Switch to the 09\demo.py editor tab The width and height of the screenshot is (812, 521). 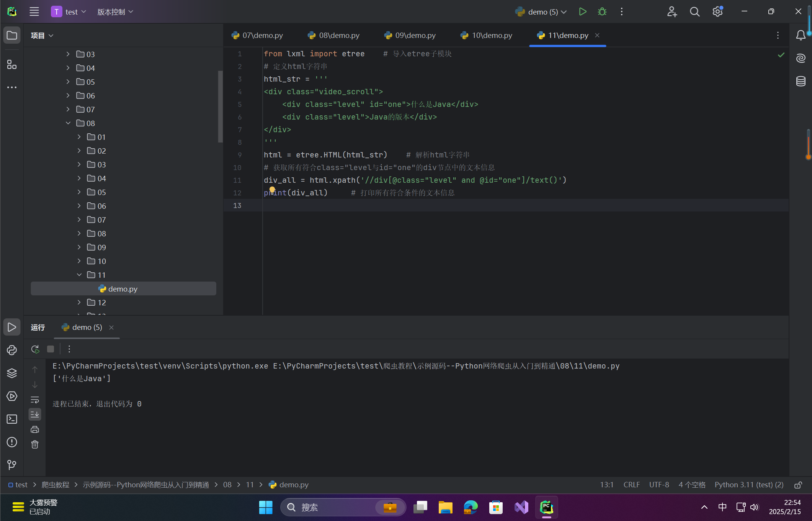click(415, 35)
